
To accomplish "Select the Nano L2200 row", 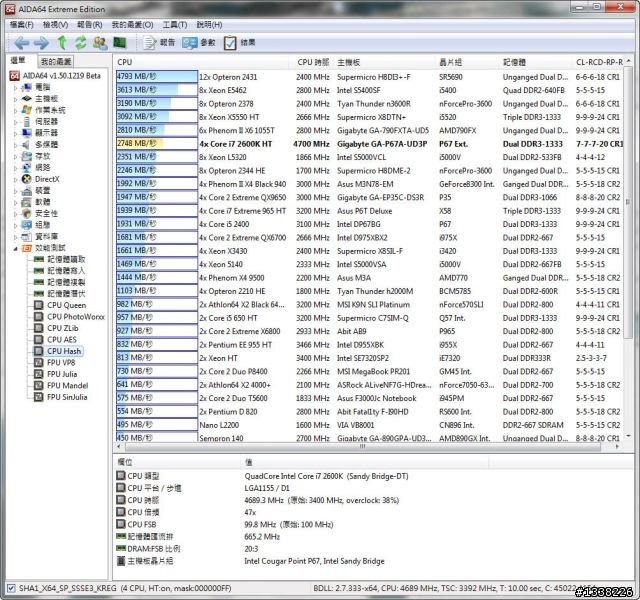I will click(x=370, y=425).
